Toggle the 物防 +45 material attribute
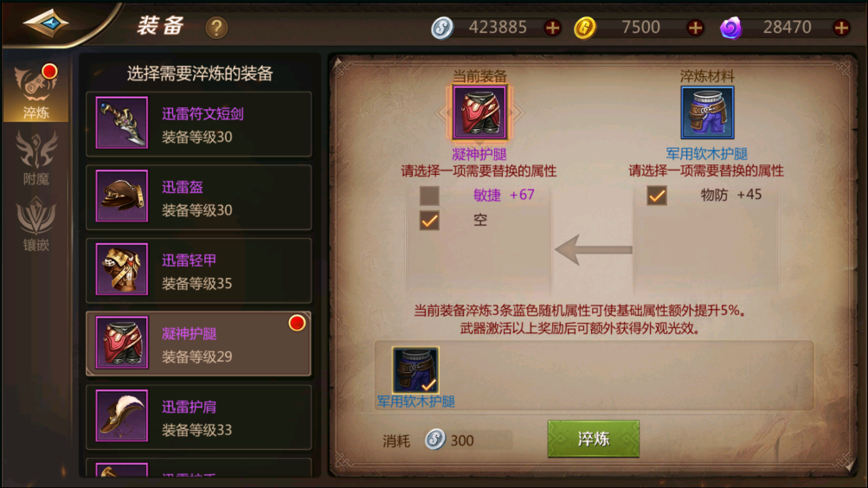 [657, 196]
